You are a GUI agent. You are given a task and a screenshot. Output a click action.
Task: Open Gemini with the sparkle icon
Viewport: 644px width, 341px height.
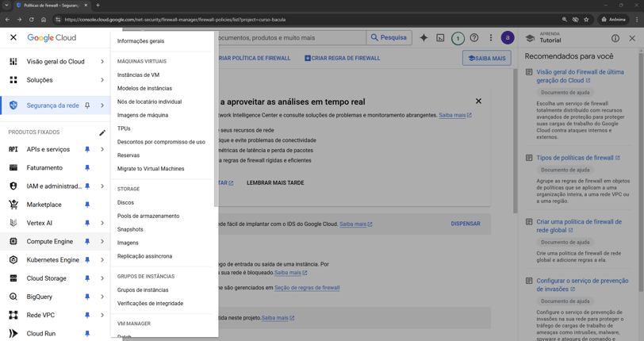click(x=424, y=38)
